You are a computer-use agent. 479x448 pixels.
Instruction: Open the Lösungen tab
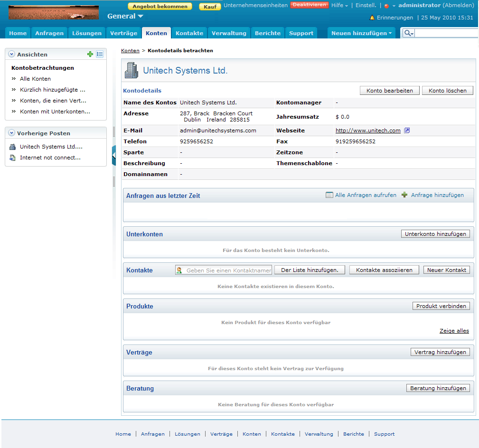pyautogui.click(x=87, y=33)
